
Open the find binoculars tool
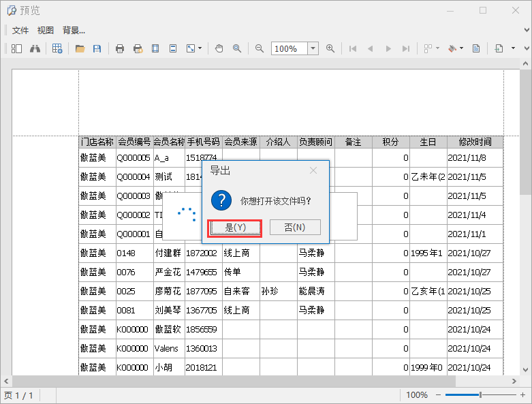[35, 48]
